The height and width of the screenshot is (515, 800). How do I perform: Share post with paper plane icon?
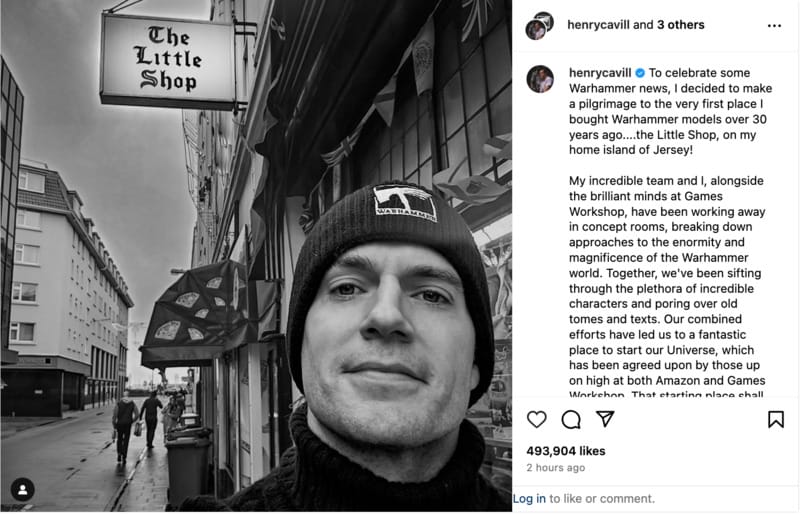[x=605, y=419]
